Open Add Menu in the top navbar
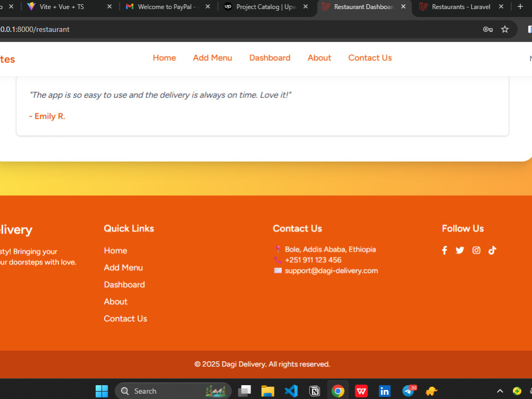Image resolution: width=532 pixels, height=399 pixels. pyautogui.click(x=212, y=58)
